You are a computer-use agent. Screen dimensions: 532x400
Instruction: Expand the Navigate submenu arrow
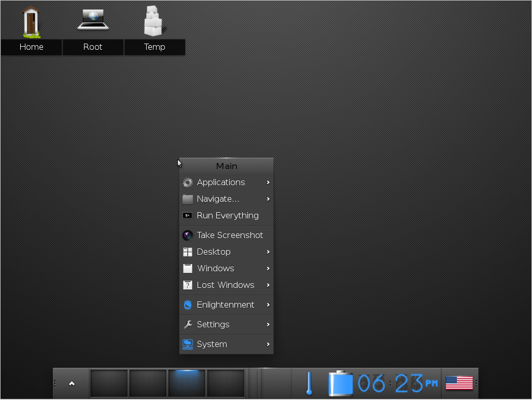pyautogui.click(x=268, y=199)
